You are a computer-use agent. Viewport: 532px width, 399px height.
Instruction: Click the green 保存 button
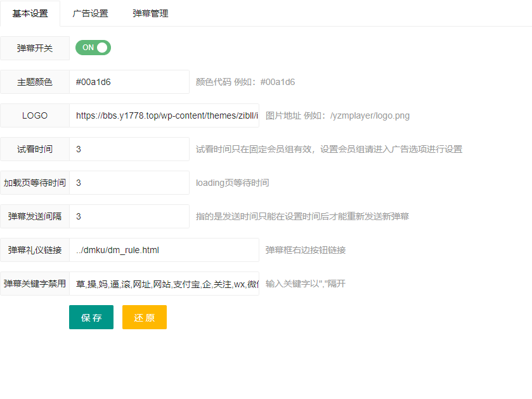[x=91, y=317]
